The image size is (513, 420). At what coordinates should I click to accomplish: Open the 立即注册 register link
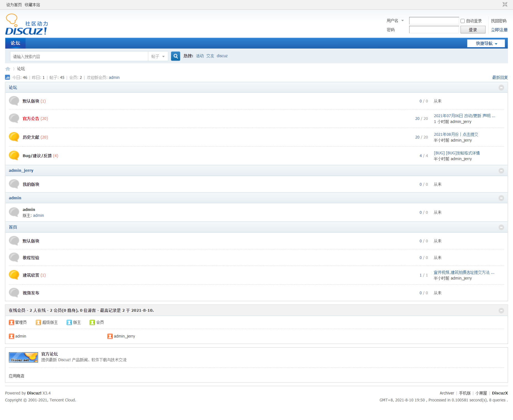pos(499,30)
